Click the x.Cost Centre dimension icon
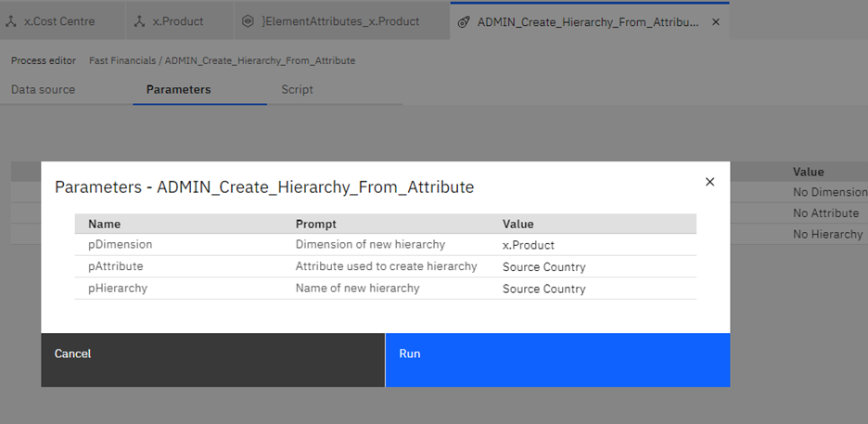Screen dimensions: 868x424 (10, 21)
